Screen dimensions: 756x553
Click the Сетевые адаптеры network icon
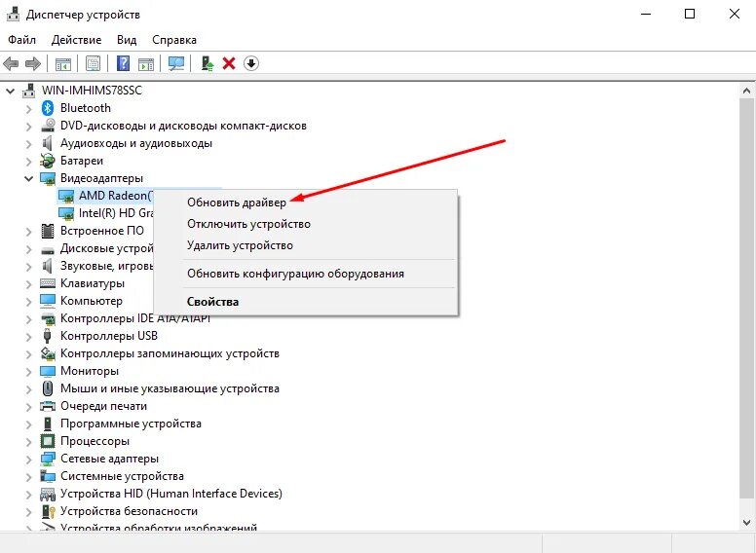point(47,459)
